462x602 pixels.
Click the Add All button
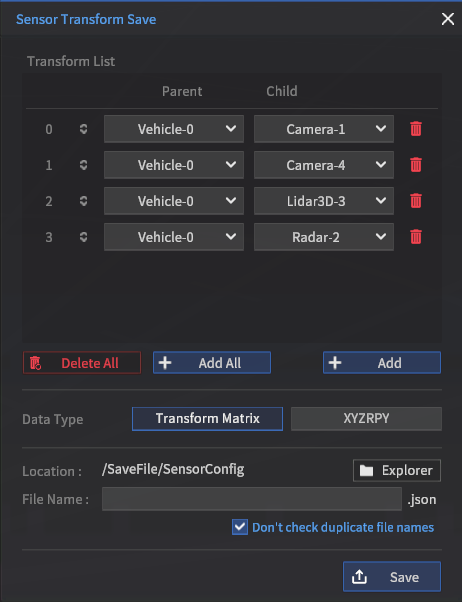[212, 363]
